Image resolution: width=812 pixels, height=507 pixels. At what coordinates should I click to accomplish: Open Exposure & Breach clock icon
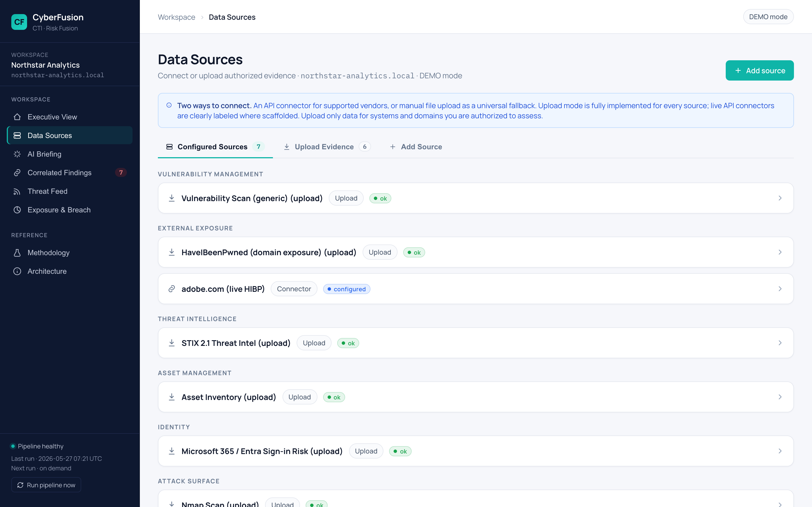[x=17, y=210]
